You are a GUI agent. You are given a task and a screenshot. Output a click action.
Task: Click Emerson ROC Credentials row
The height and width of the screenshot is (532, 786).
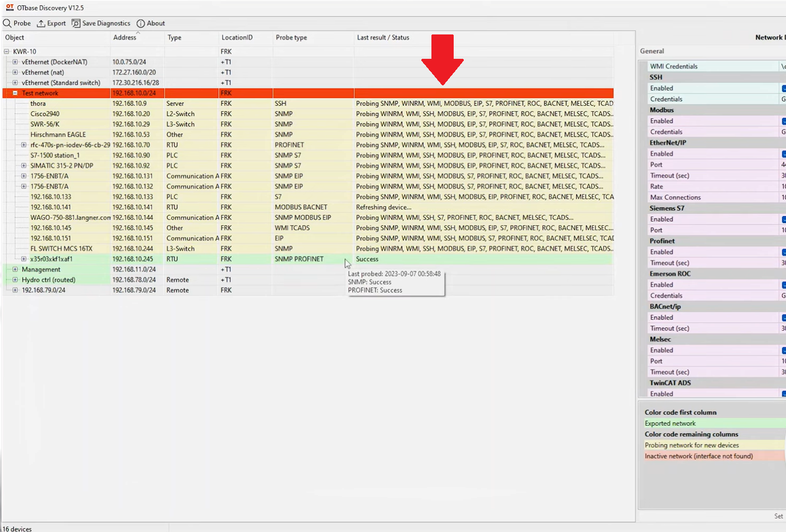coord(716,296)
